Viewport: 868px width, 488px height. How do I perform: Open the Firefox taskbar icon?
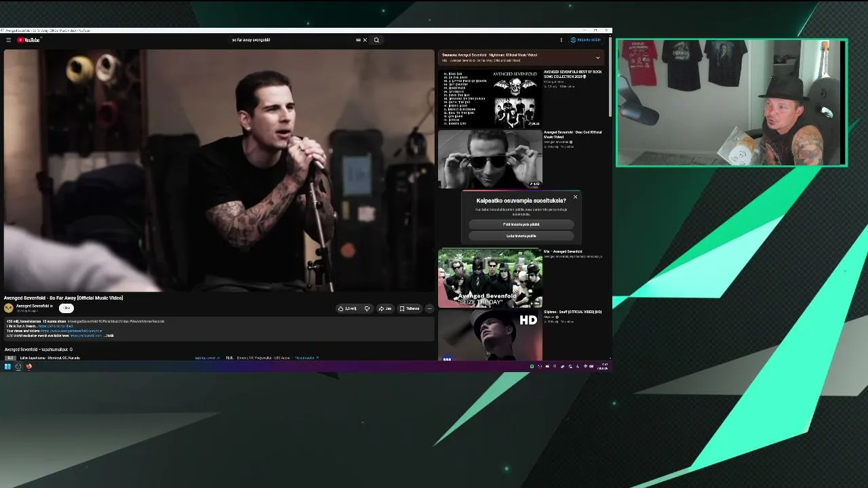29,367
